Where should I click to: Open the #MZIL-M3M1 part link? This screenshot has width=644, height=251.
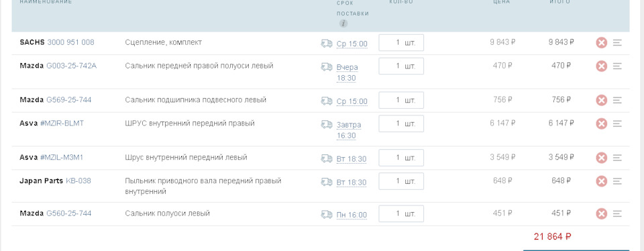(62, 157)
